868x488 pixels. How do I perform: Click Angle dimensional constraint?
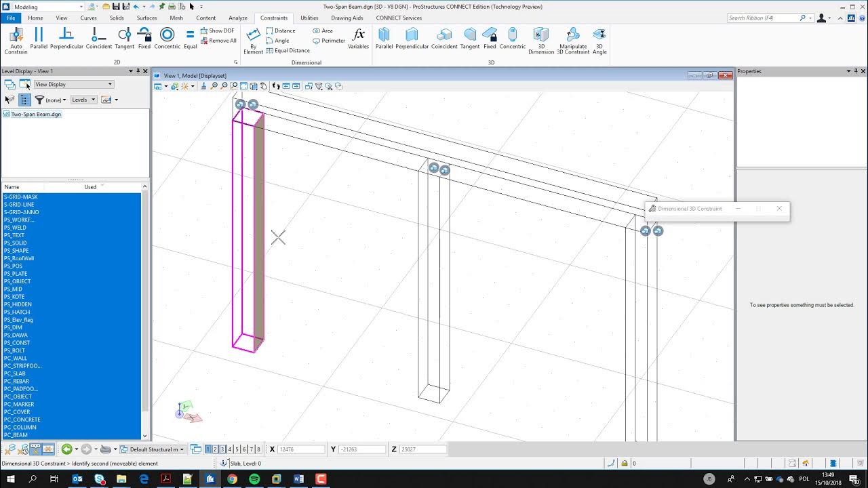coord(277,41)
